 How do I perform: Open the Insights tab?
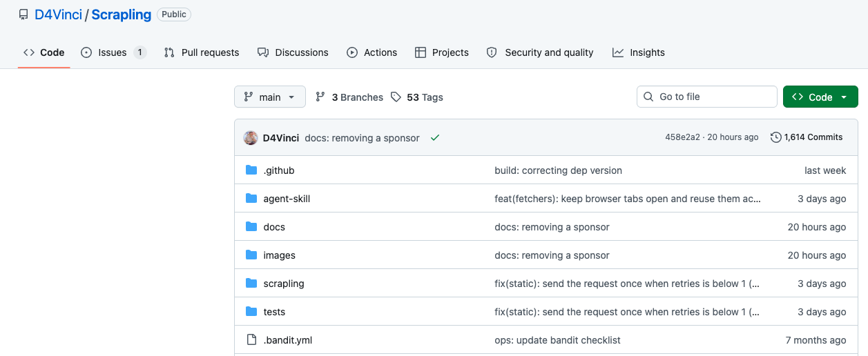[x=639, y=52]
